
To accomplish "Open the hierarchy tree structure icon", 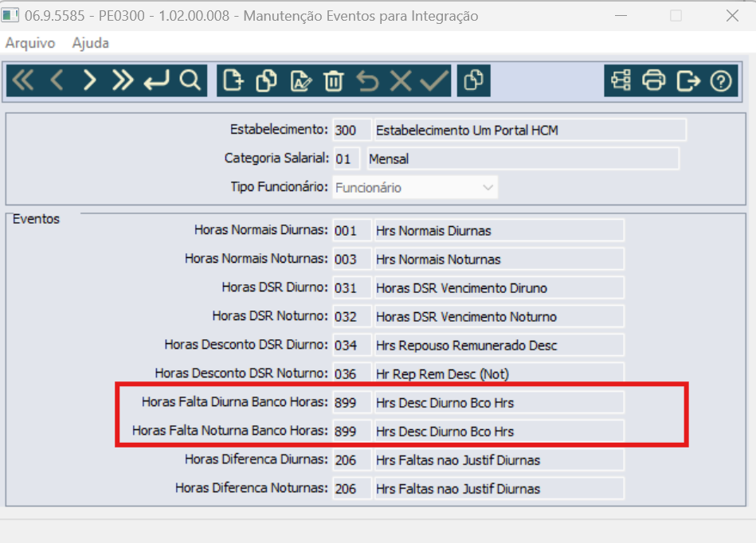I will (x=621, y=80).
